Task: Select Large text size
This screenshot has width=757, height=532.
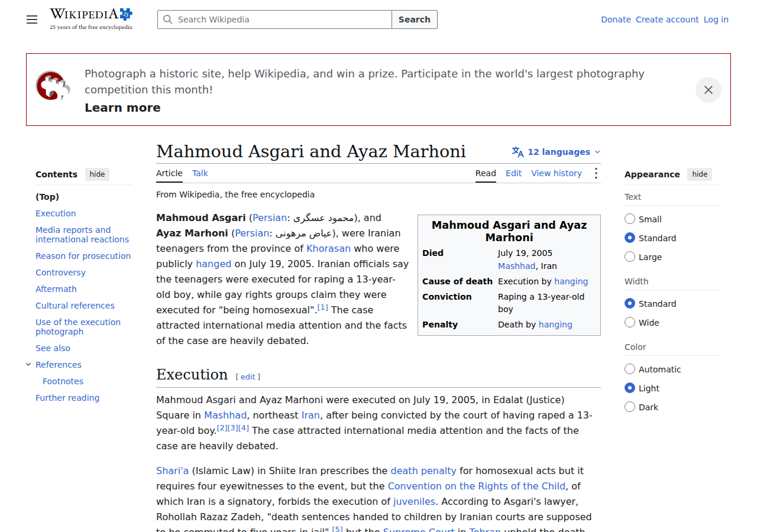Action: coord(630,257)
